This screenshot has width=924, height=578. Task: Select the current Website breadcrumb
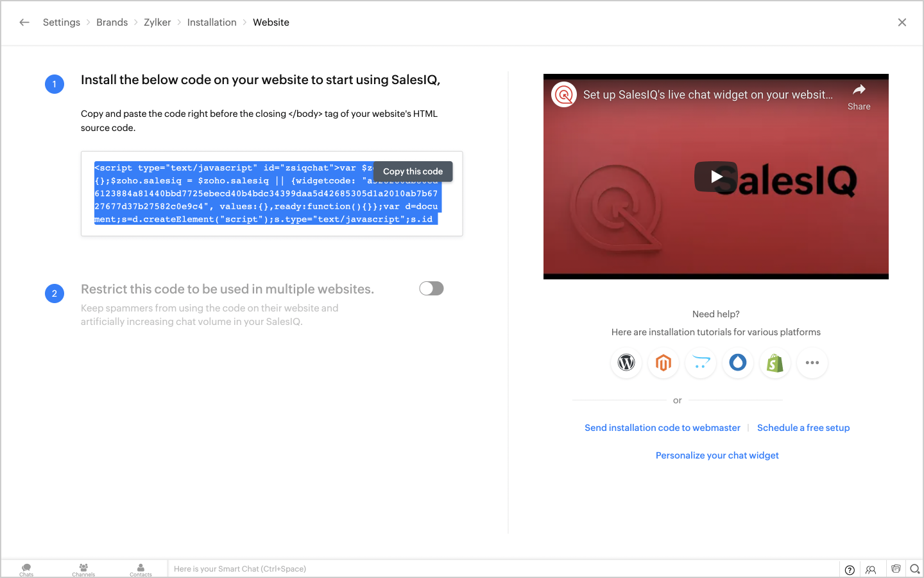tap(271, 22)
